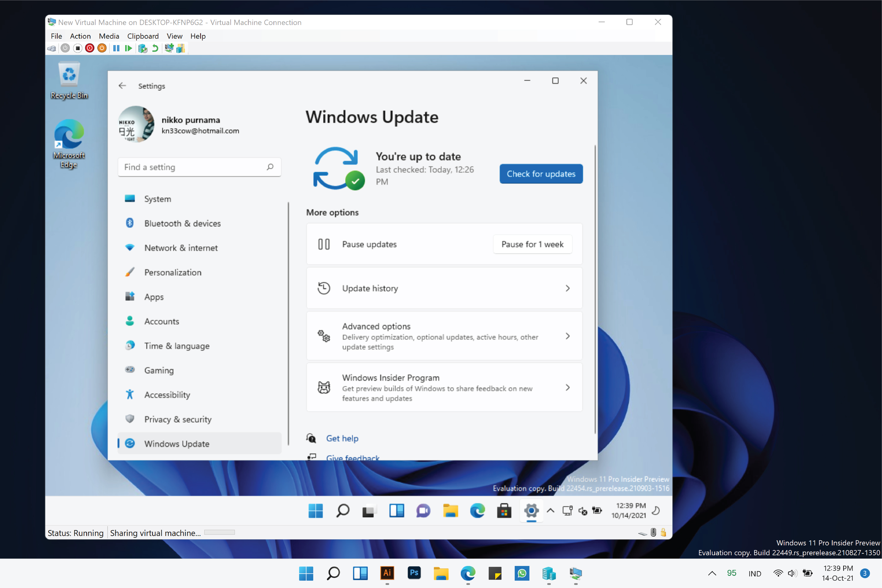Create a VM checkpoint from toolbar

[x=143, y=48]
